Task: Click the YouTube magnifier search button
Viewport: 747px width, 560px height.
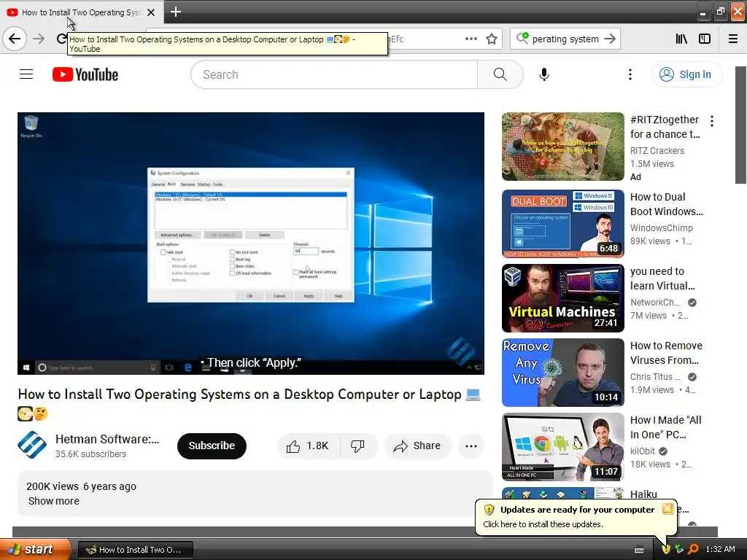Action: (500, 74)
